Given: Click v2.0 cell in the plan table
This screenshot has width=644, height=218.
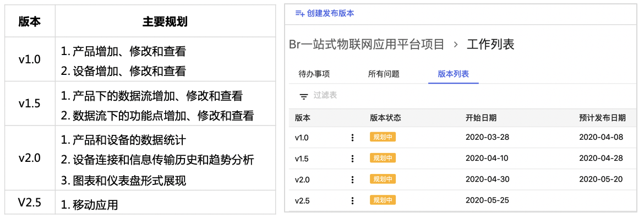Looking at the screenshot, I should 30,158.
